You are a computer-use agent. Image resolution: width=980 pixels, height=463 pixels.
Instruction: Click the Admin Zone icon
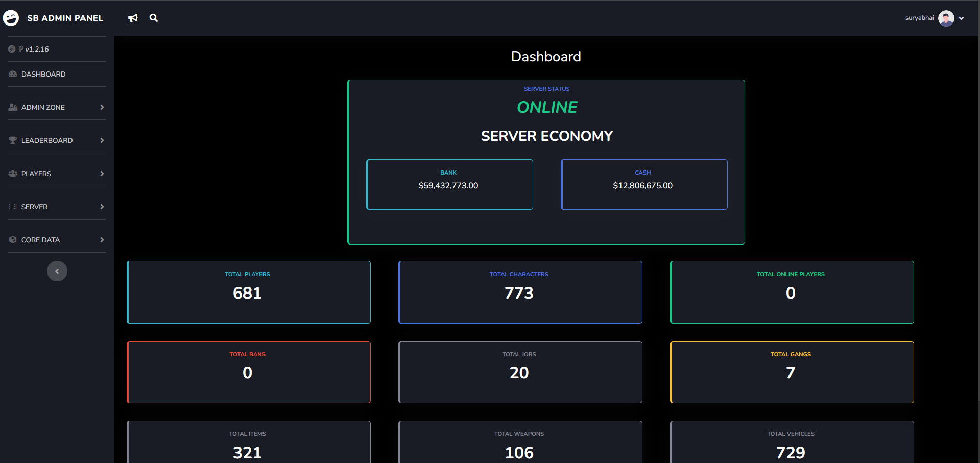[12, 107]
